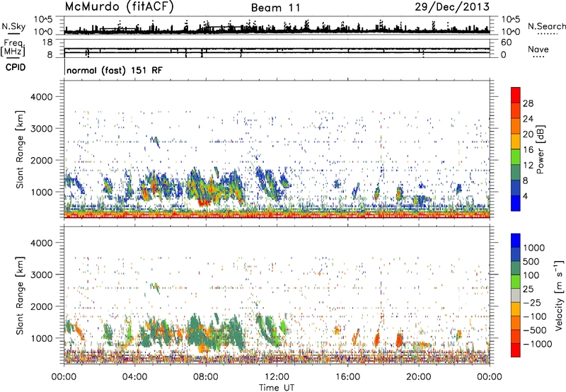Image resolution: width=566 pixels, height=392 pixels.
Task: Click the '04:00' time tick label
Action: 134,377
